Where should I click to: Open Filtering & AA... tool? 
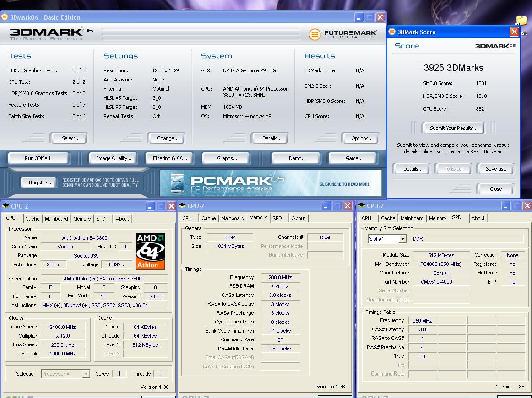tap(169, 158)
